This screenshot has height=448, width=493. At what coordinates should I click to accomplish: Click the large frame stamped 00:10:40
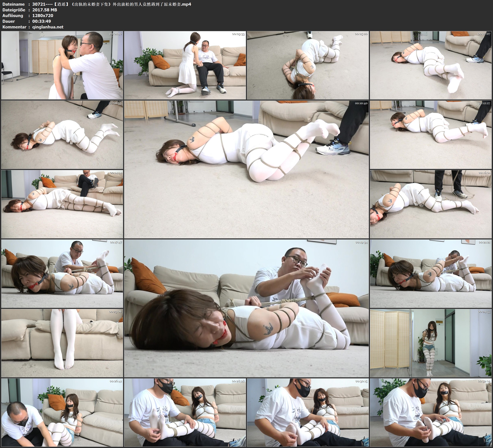[x=247, y=169]
